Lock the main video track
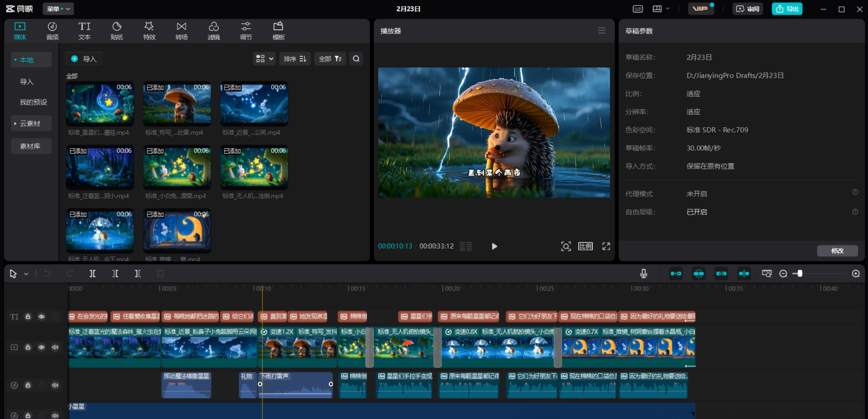 tap(28, 347)
